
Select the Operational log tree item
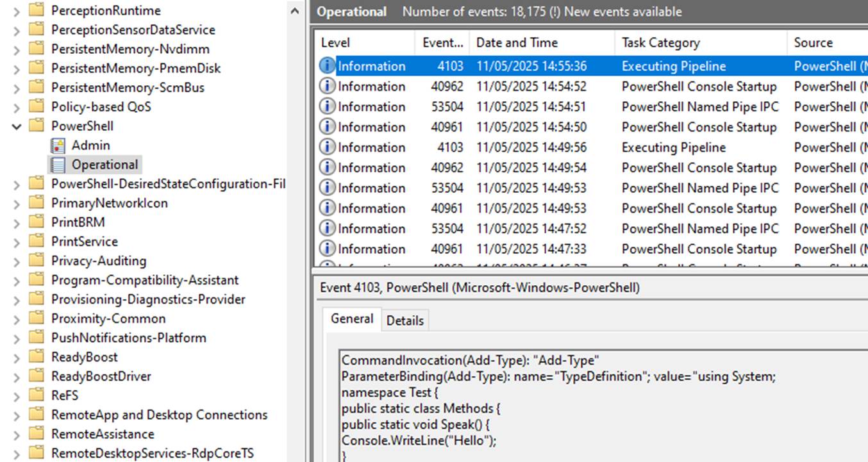coord(104,165)
